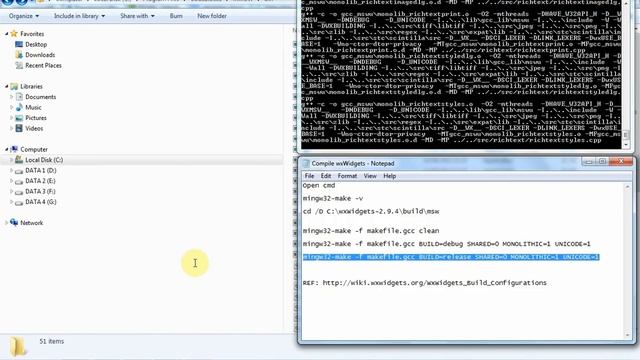Click the Videos library icon
Viewport: 640px width, 360px height.
19,128
